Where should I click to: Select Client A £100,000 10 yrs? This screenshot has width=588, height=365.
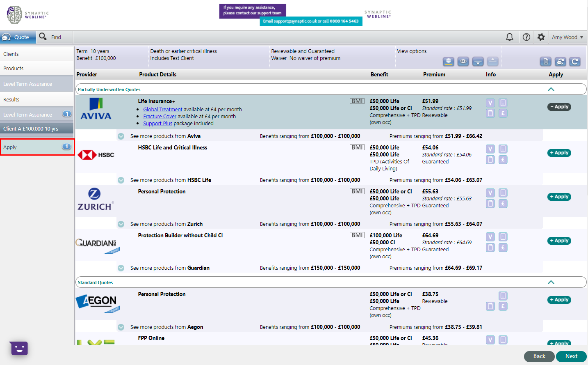pos(37,129)
